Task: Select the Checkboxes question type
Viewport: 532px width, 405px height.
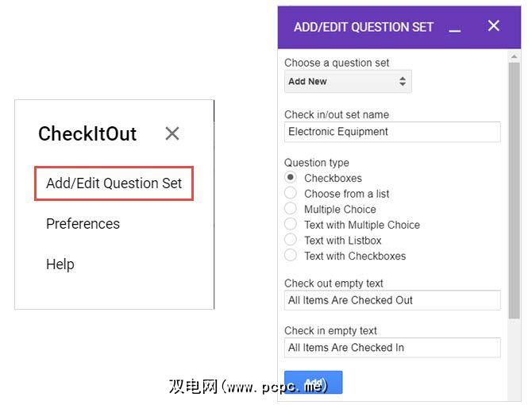Action: pyautogui.click(x=291, y=178)
